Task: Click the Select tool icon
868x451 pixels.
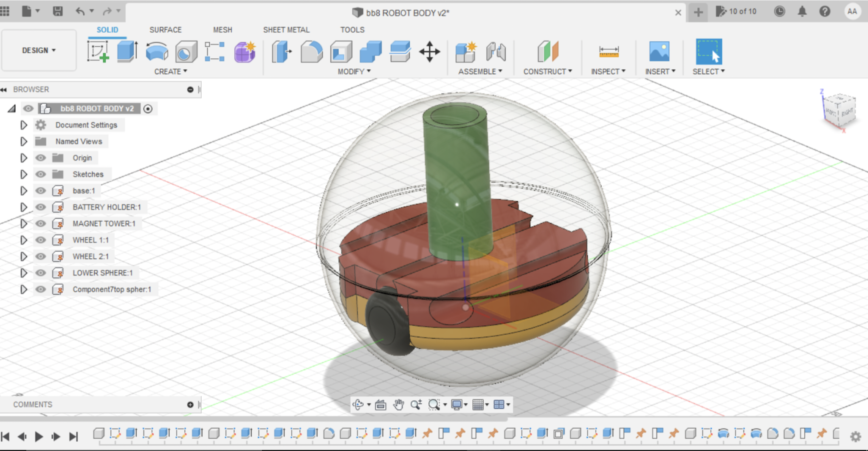Action: click(x=709, y=52)
